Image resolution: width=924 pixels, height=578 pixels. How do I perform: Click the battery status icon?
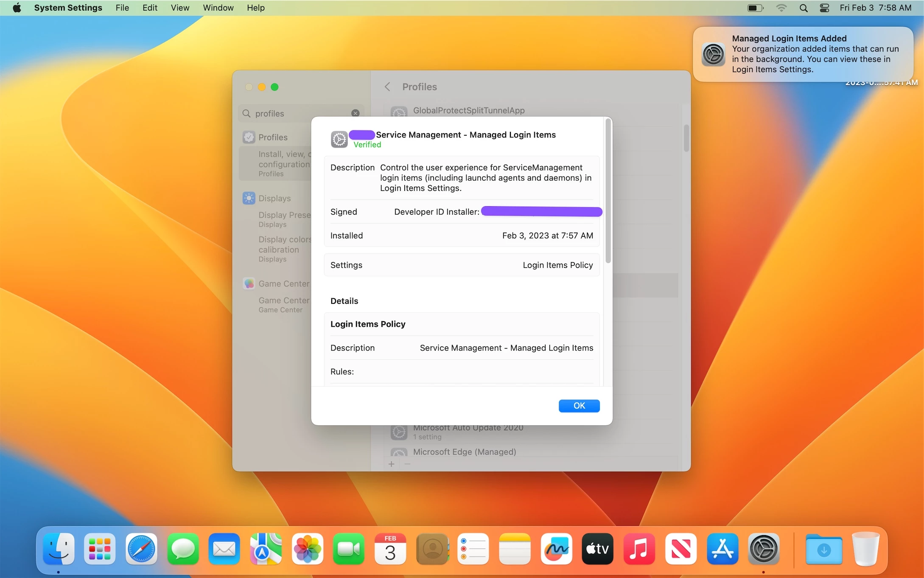click(x=755, y=8)
